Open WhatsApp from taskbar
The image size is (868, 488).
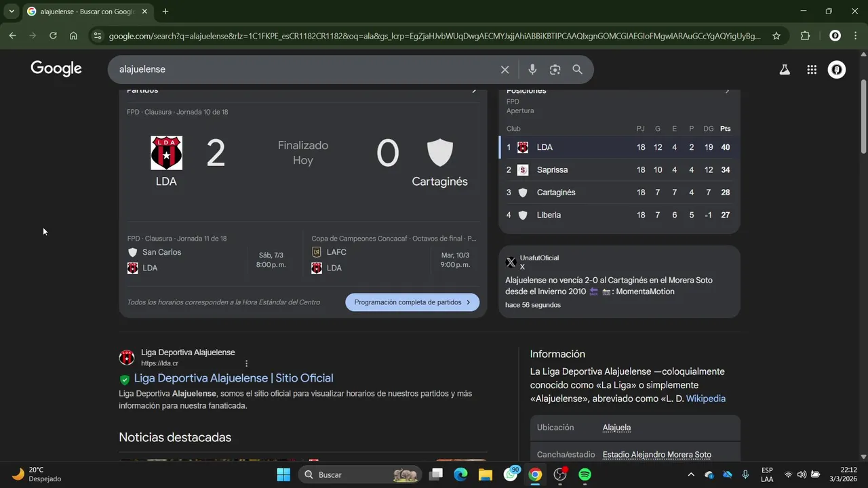click(x=511, y=474)
